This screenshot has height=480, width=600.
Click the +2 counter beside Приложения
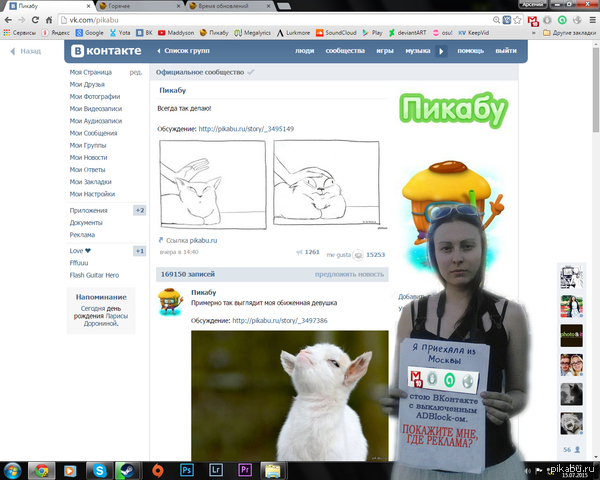(139, 211)
